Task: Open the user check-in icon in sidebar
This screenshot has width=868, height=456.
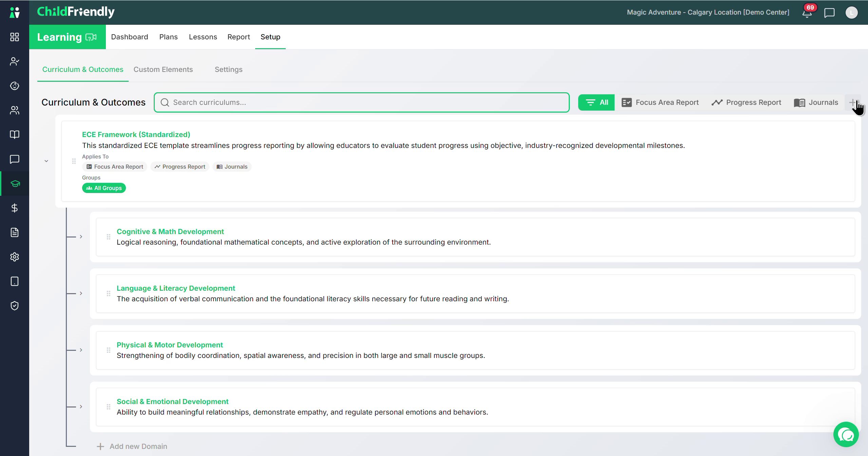Action: click(15, 61)
